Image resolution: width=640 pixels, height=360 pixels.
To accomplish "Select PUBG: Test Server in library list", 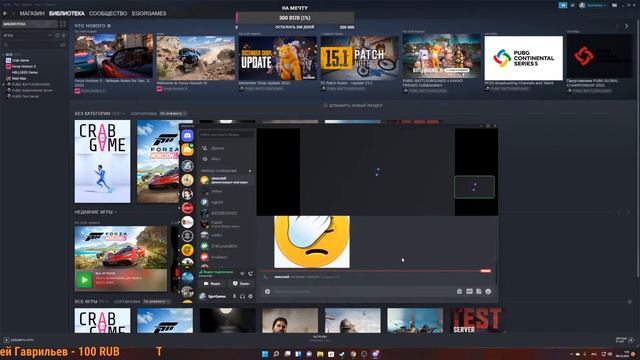I will 25,96.
